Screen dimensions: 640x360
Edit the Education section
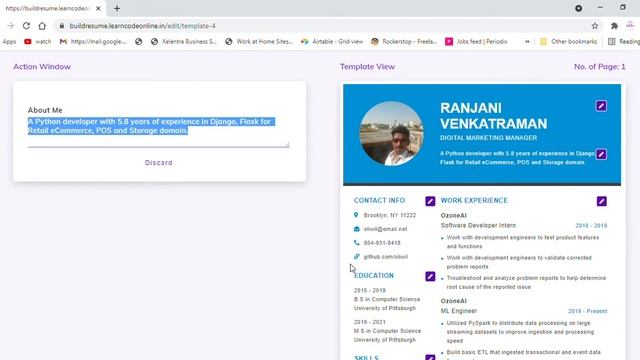(430, 276)
